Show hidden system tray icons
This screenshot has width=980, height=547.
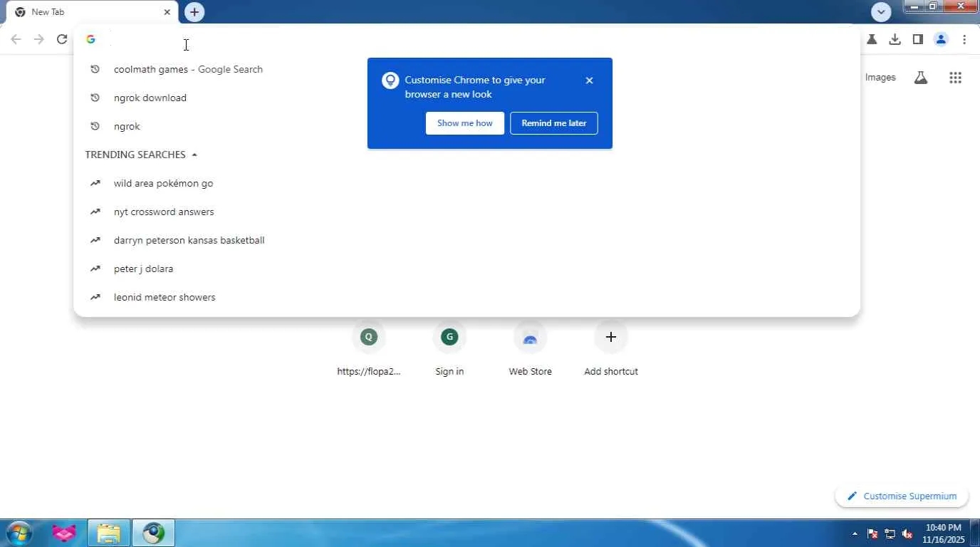click(x=855, y=533)
